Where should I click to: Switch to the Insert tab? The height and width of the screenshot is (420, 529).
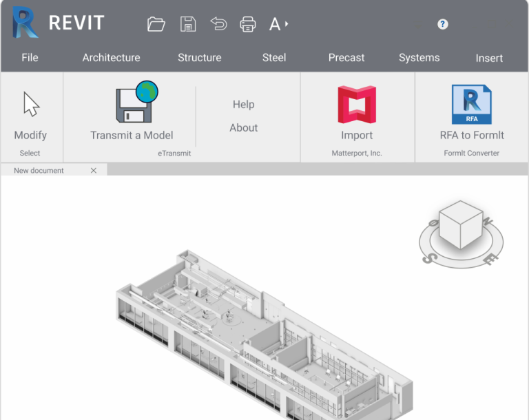(x=489, y=58)
